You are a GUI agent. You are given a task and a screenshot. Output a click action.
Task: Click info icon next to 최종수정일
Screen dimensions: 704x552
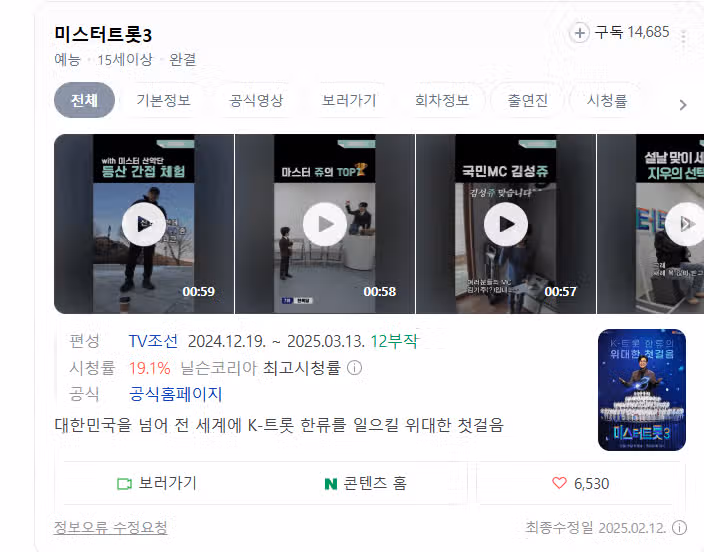click(679, 527)
